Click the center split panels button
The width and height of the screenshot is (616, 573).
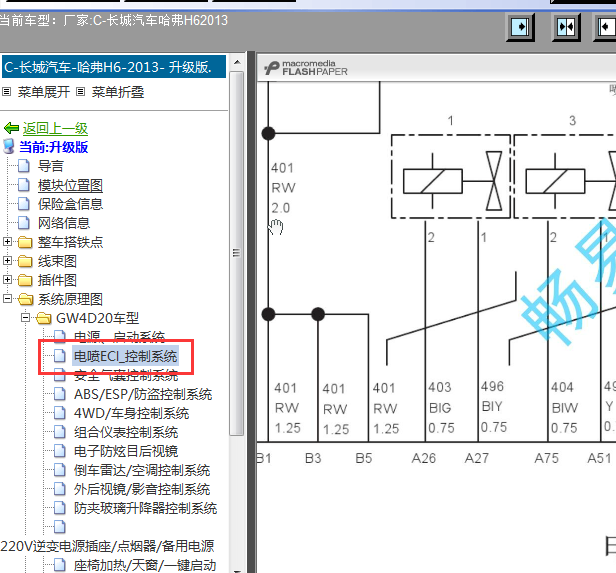(x=566, y=27)
